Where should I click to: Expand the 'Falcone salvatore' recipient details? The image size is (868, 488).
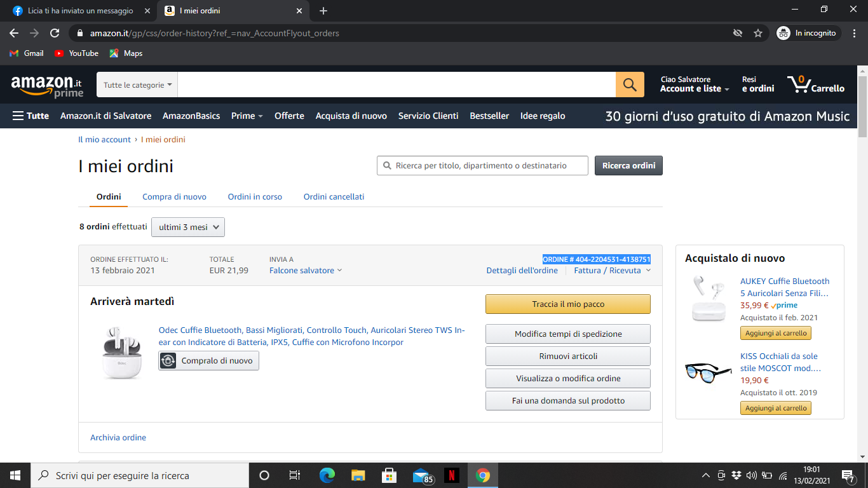click(306, 271)
